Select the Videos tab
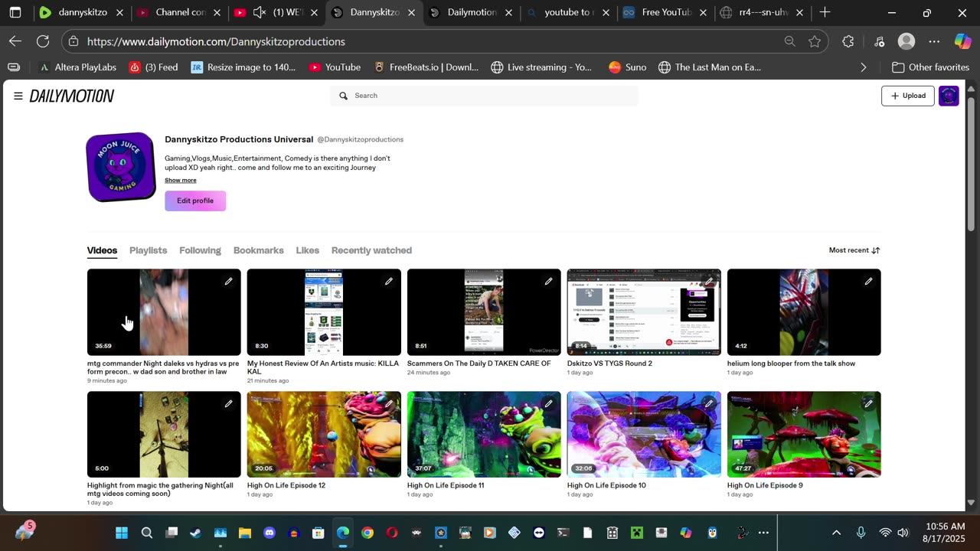This screenshot has height=551, width=980. (x=102, y=250)
